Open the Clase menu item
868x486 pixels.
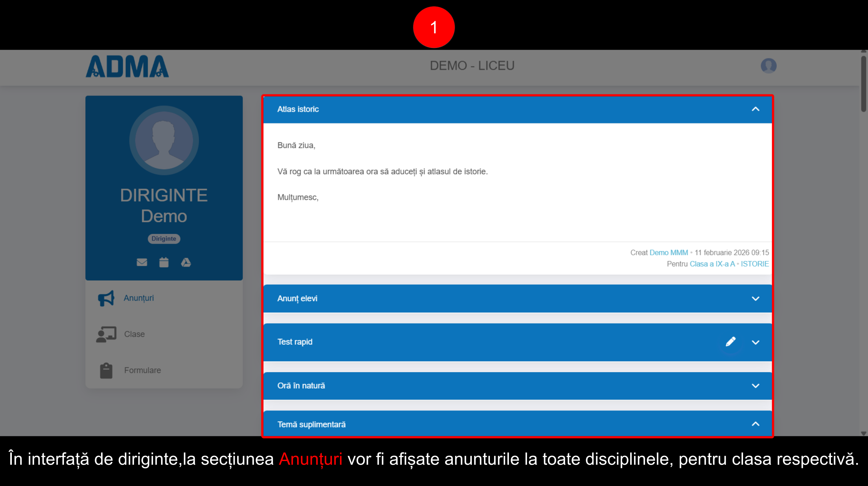[134, 334]
